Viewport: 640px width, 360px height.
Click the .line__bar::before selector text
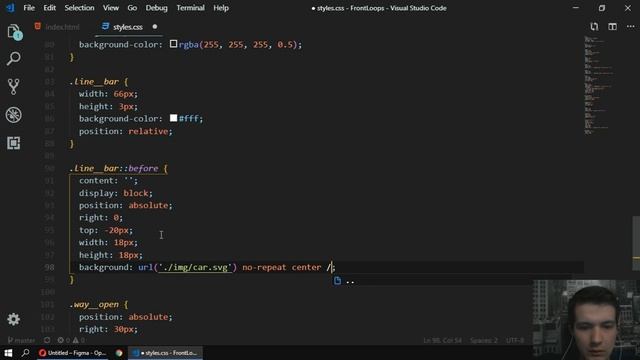tap(114, 168)
